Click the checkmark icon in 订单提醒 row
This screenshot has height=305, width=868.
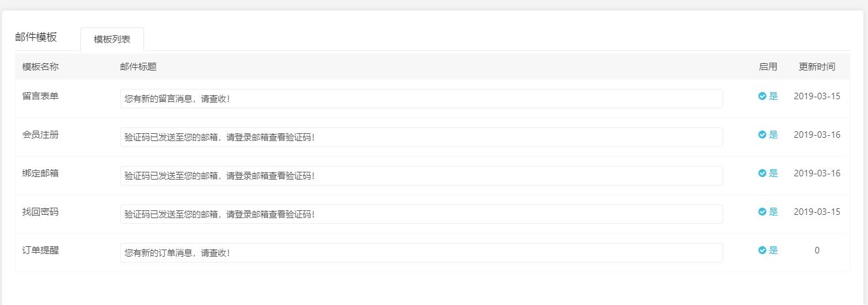[x=762, y=250]
